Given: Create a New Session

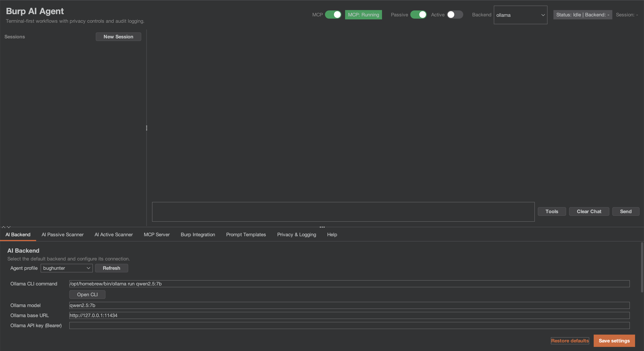Looking at the screenshot, I should point(118,37).
